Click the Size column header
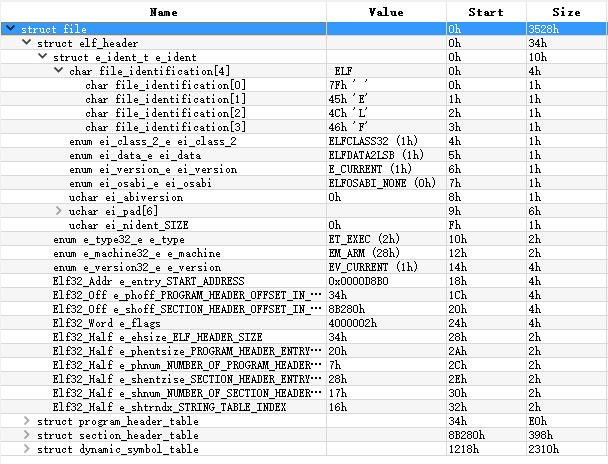Viewport: 608px width, 464px height. point(565,12)
